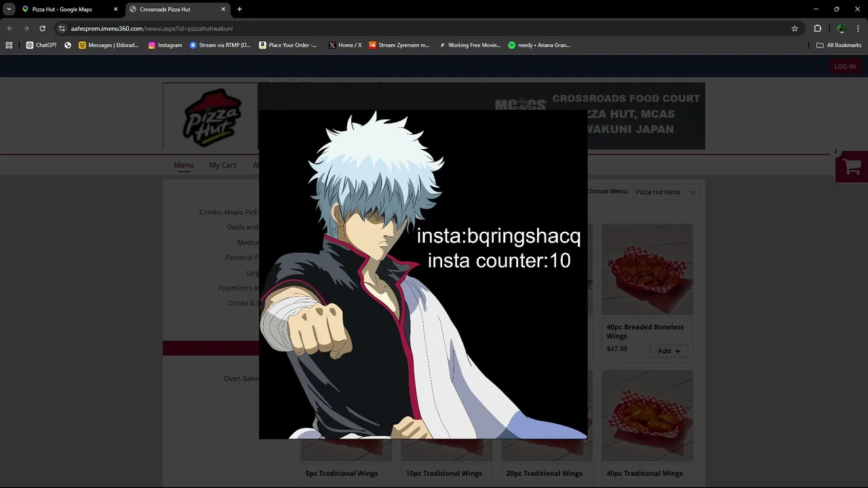Click the 10pc Traditional Wings title
The width and height of the screenshot is (868, 488).
coord(444,473)
